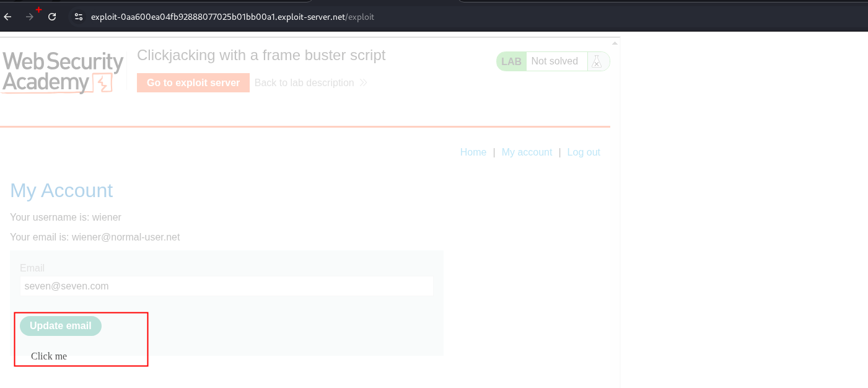The height and width of the screenshot is (388, 868).
Task: Click the browser back arrow
Action: coord(8,17)
